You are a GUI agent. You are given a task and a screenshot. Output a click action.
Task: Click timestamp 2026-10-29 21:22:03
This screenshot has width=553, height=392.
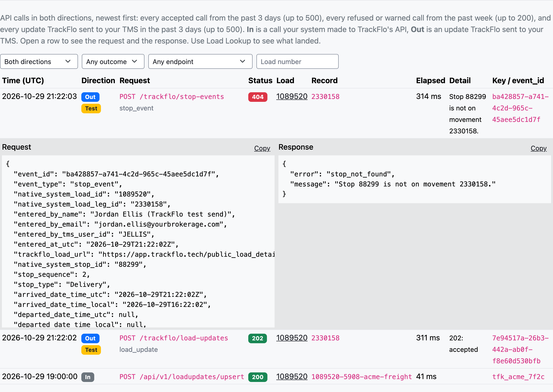[39, 97]
